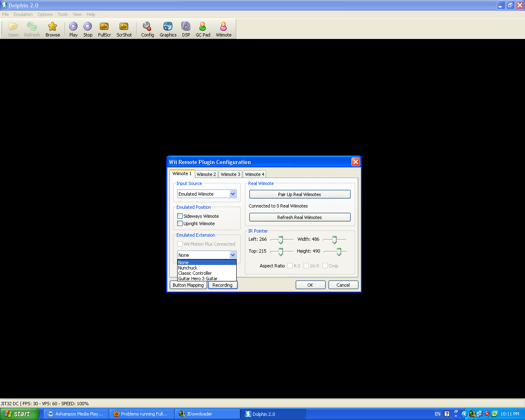Image resolution: width=525 pixels, height=420 pixels.
Task: Enable Upright Wiimote checkbox
Action: tap(180, 224)
